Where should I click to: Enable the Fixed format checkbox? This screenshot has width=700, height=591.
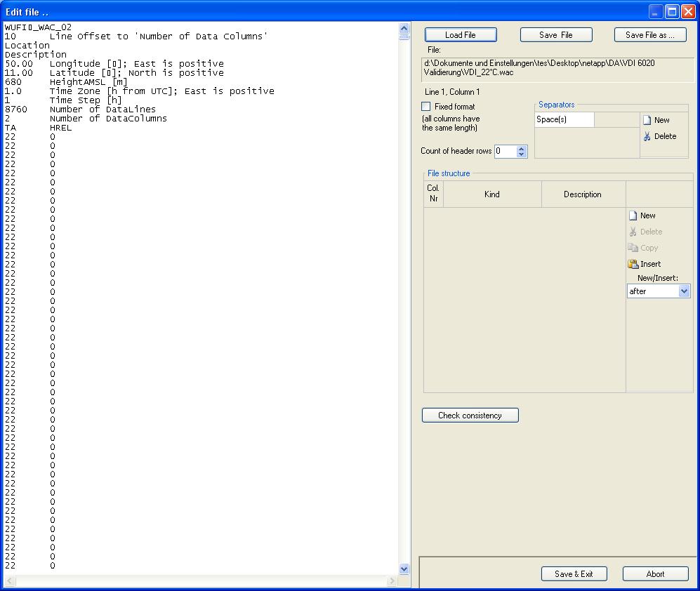tap(426, 106)
